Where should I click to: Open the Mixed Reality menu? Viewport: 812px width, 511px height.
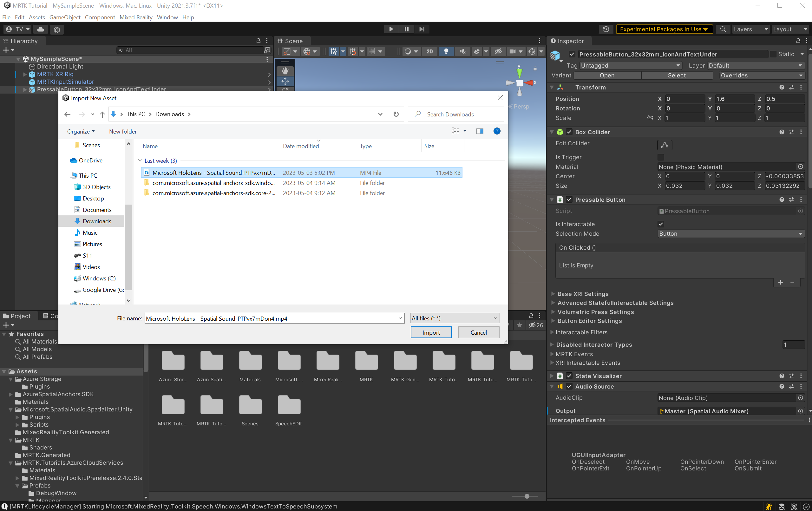[x=136, y=17]
